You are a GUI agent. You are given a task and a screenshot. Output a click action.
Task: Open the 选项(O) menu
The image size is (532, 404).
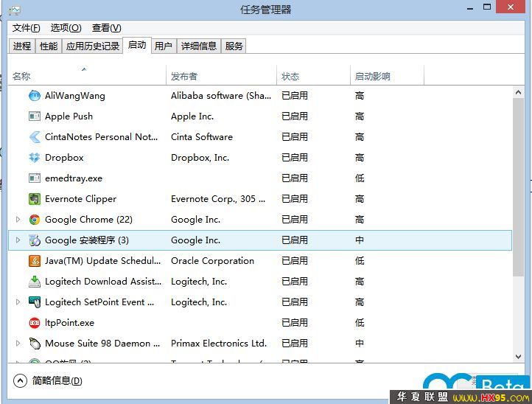[x=66, y=28]
